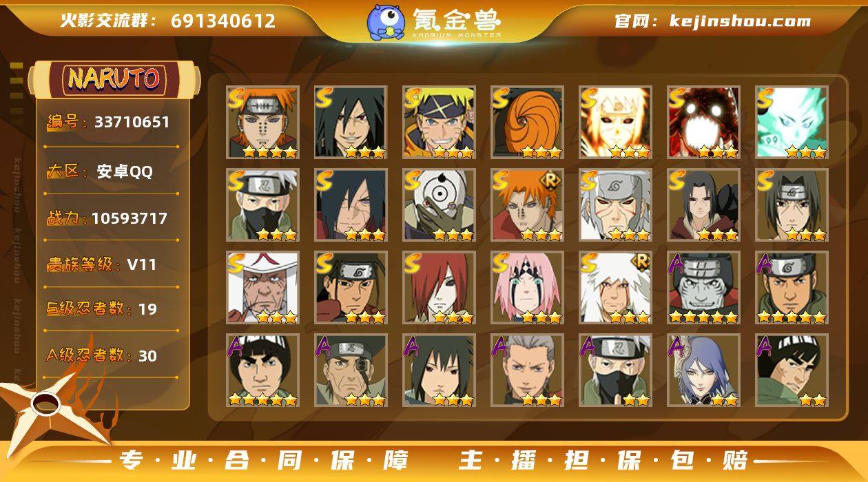This screenshot has width=868, height=482.
Task: Select the yellow-haired Naruto headband portrait
Action: click(439, 123)
